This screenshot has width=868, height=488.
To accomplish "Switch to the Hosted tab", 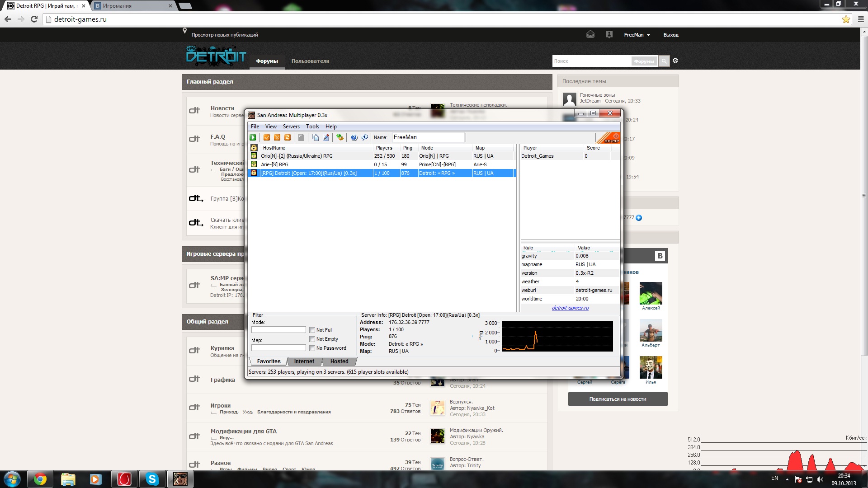I will pos(339,361).
